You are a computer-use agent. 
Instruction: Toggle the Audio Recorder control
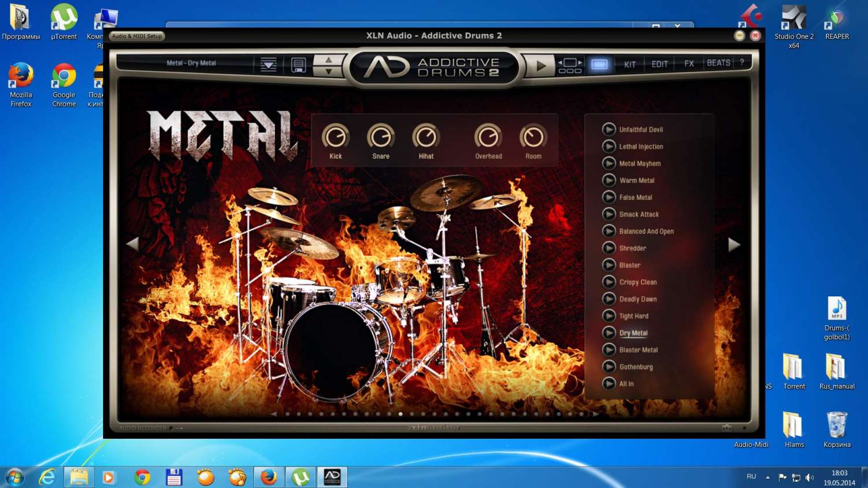[171, 428]
